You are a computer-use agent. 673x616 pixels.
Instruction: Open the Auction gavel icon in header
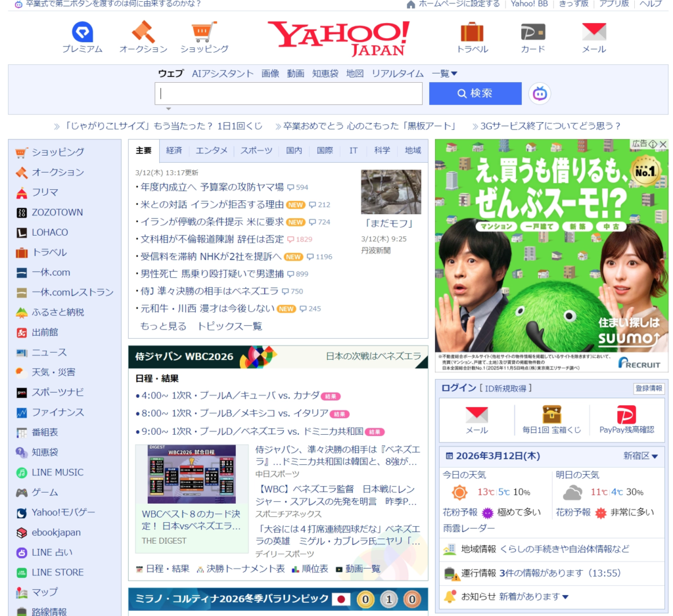(143, 32)
